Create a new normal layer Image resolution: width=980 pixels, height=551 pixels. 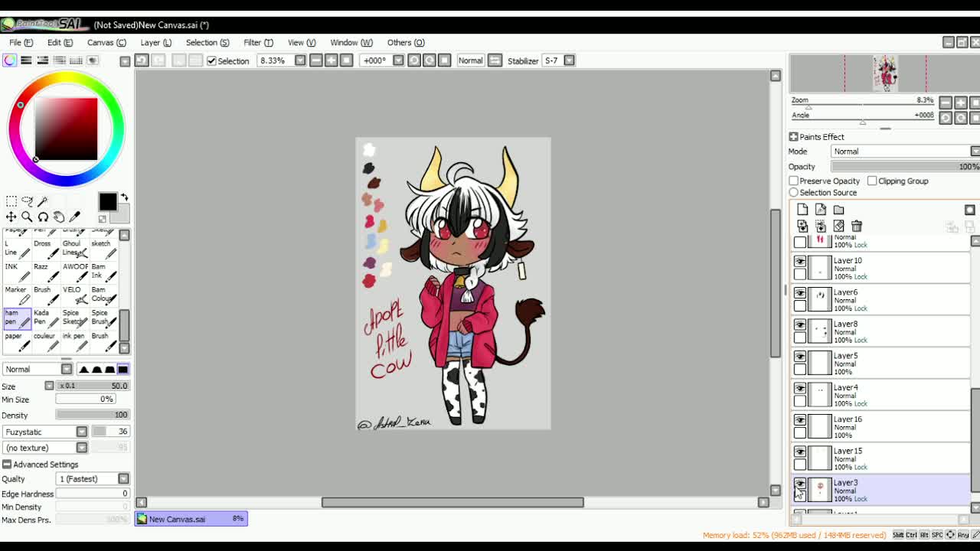[802, 210]
